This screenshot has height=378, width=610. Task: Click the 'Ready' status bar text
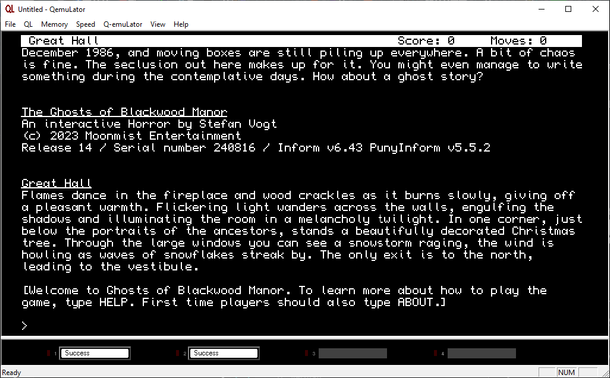point(11,373)
